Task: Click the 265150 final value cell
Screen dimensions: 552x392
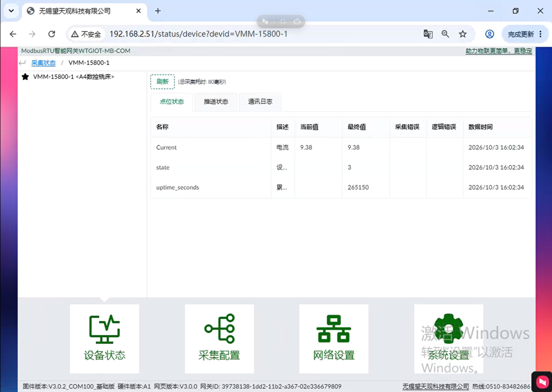Action: (x=366, y=188)
